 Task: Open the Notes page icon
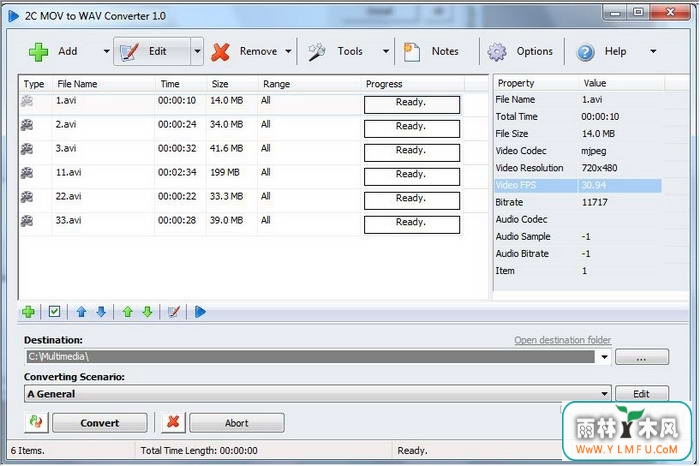(412, 52)
